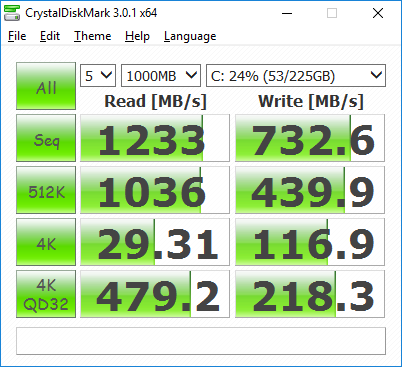This screenshot has width=402, height=367.
Task: Open the Edit menu
Action: [50, 36]
